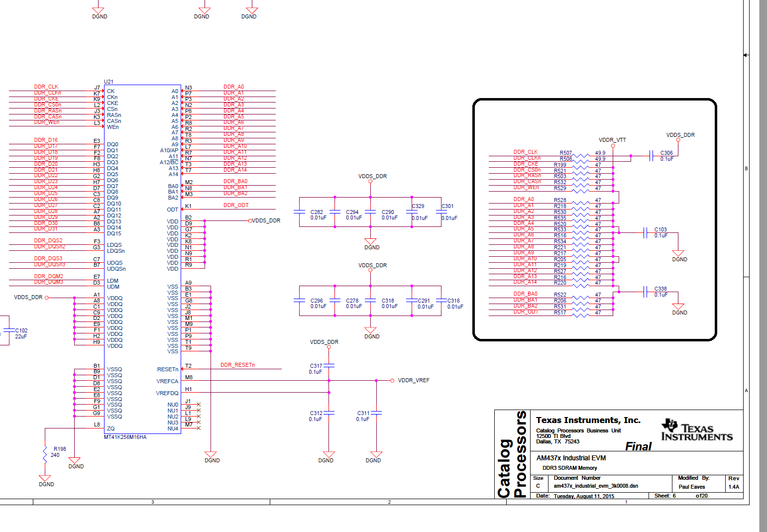Click the RESETn pin name
The height and width of the screenshot is (532, 767).
point(168,369)
